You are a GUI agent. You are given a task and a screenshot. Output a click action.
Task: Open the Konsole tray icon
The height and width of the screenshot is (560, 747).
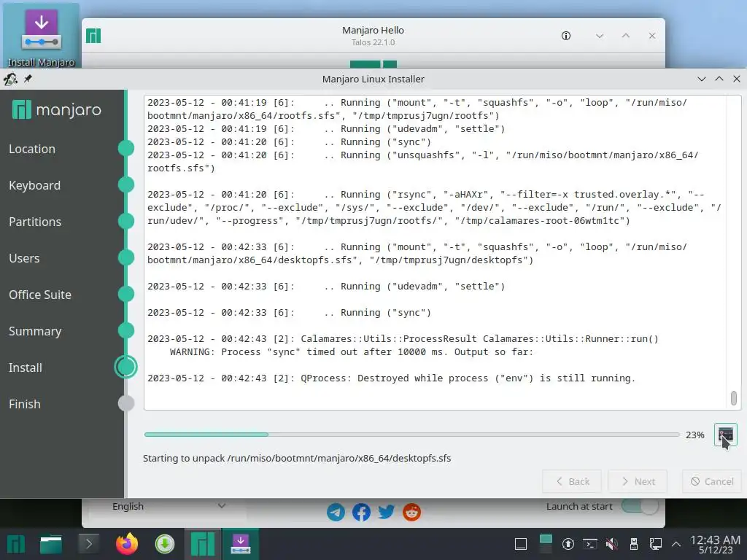click(589, 544)
